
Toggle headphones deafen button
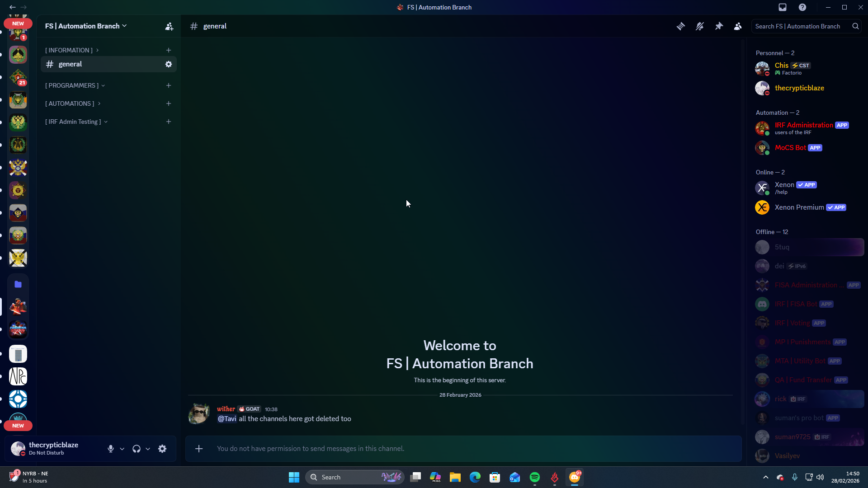[137, 449]
